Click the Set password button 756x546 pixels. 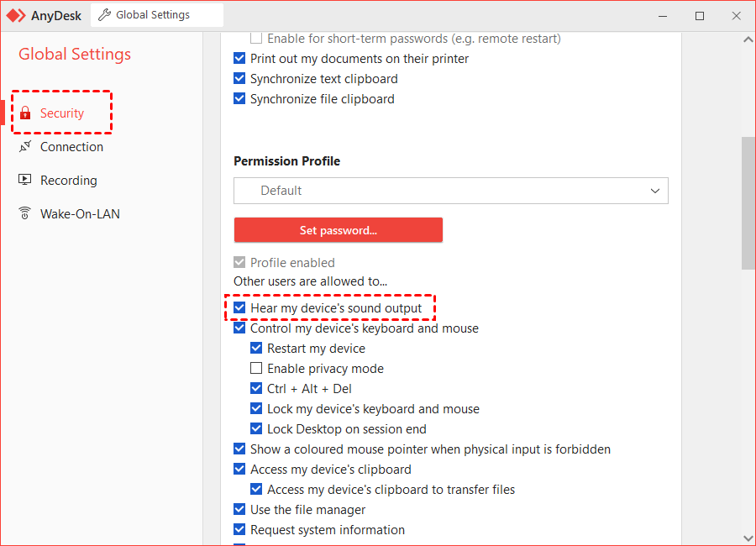click(x=338, y=230)
